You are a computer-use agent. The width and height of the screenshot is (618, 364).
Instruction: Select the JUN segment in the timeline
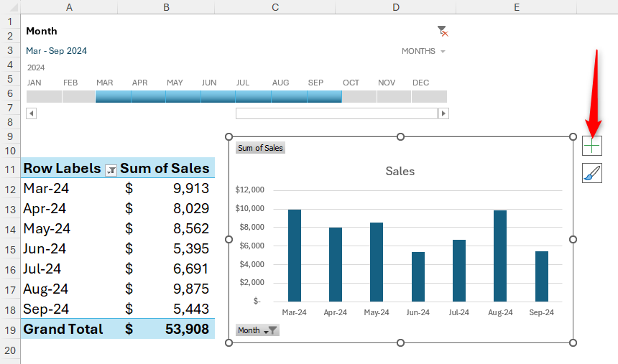[218, 96]
